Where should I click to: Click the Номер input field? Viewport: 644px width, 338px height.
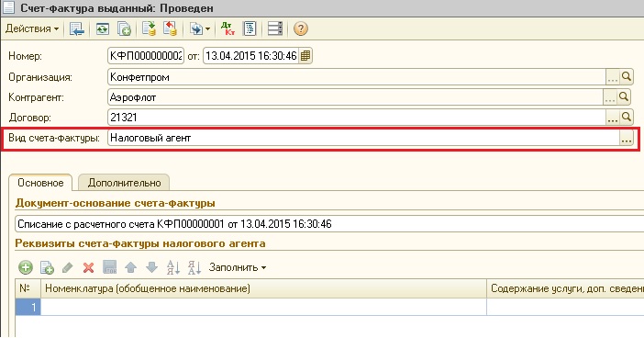click(x=146, y=55)
